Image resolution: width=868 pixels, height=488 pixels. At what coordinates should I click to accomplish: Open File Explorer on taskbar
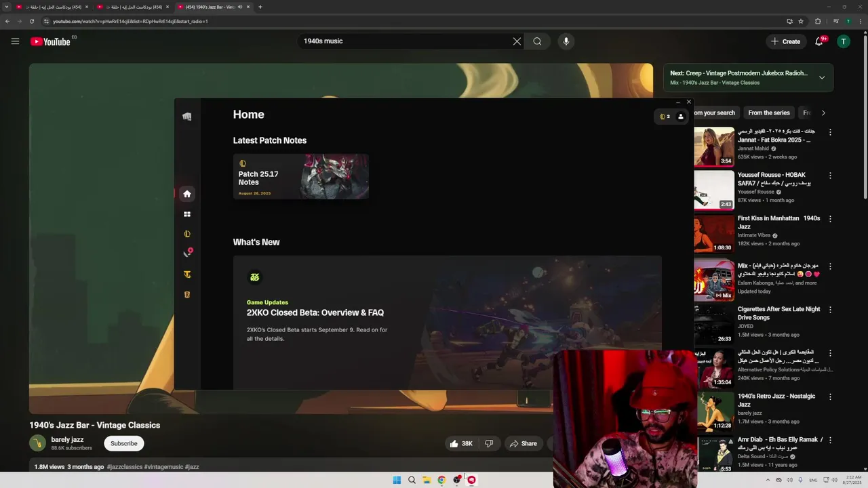427,480
